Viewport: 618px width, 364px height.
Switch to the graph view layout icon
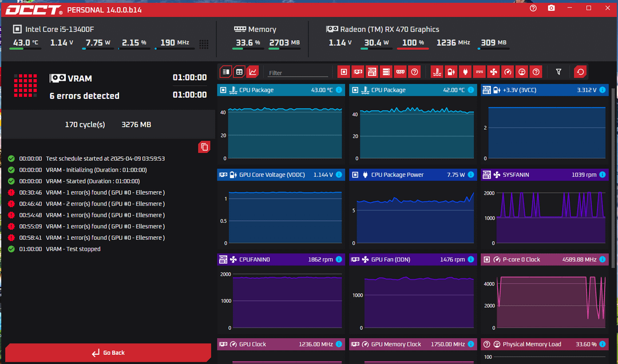coord(253,72)
